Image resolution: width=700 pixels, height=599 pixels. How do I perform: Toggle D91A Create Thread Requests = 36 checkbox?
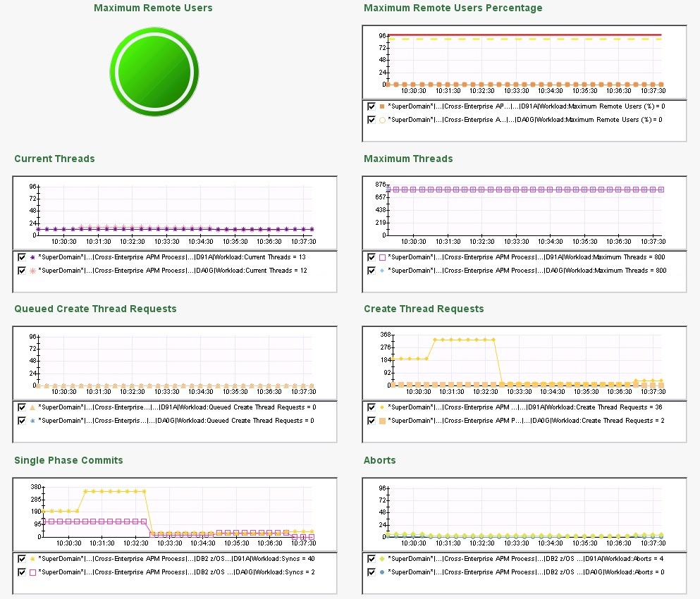click(x=372, y=407)
